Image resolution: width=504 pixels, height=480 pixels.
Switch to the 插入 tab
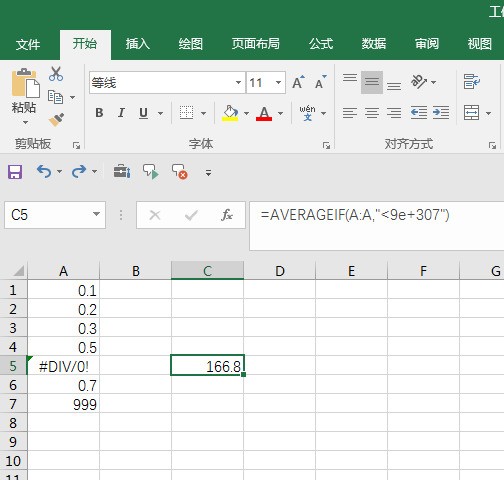pyautogui.click(x=138, y=43)
